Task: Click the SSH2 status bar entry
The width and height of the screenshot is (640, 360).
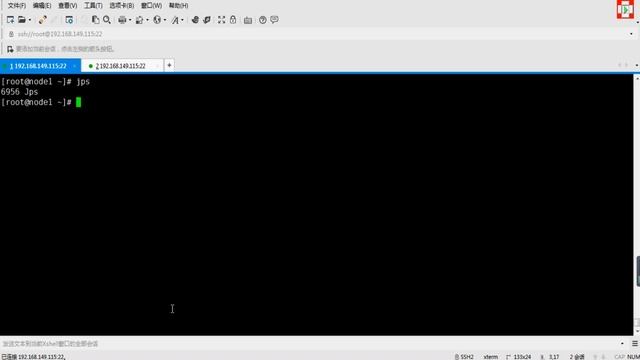Action: [464, 357]
